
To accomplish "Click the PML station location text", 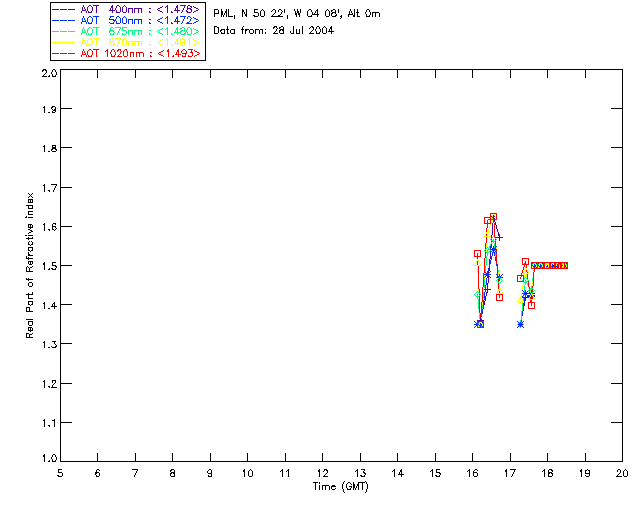I will (x=297, y=13).
